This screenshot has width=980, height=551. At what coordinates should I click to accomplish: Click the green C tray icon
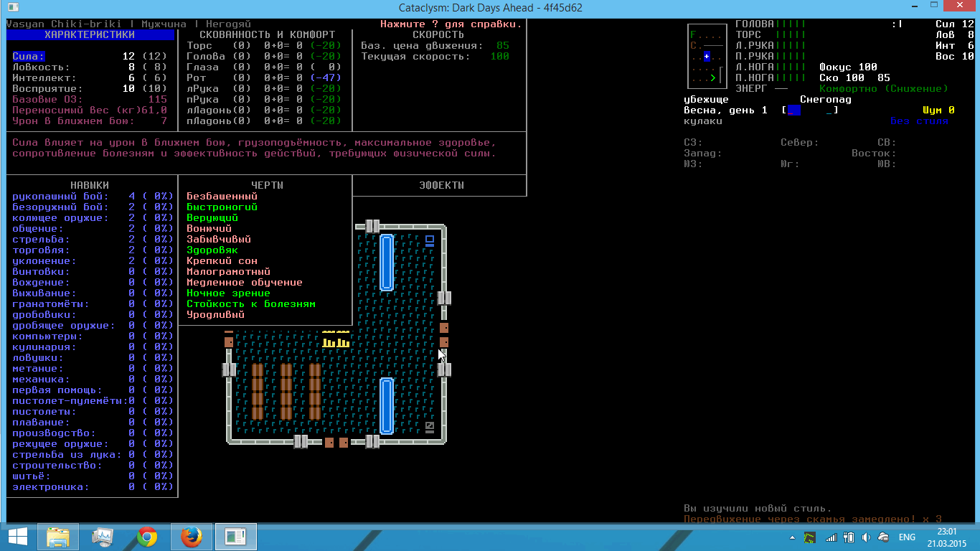click(810, 537)
